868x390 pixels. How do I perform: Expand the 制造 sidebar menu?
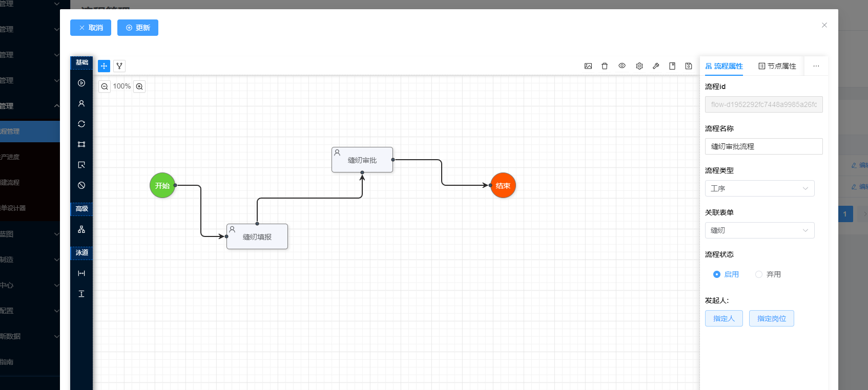[x=30, y=259]
